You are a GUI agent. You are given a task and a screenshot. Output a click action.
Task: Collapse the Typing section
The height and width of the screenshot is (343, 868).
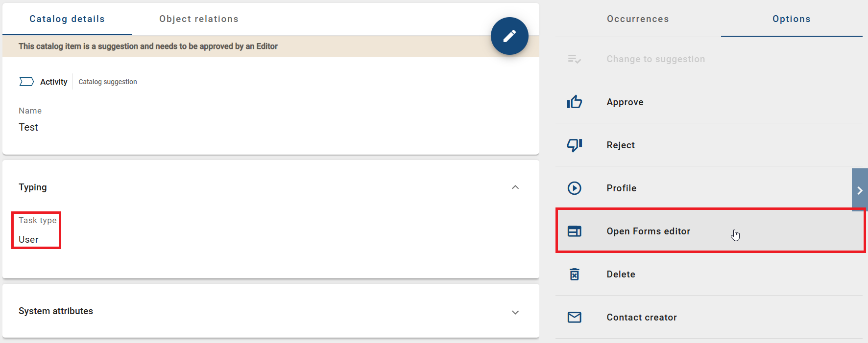tap(515, 187)
